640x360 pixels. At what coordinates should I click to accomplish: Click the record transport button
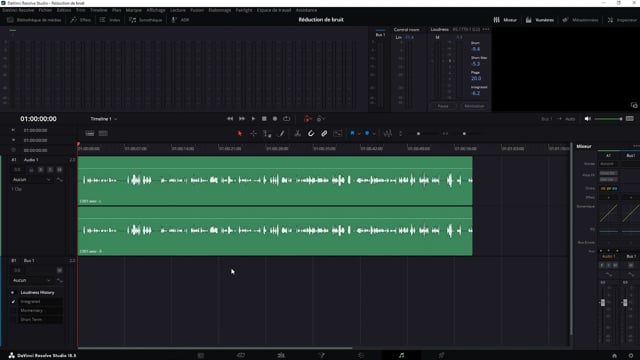pos(275,119)
